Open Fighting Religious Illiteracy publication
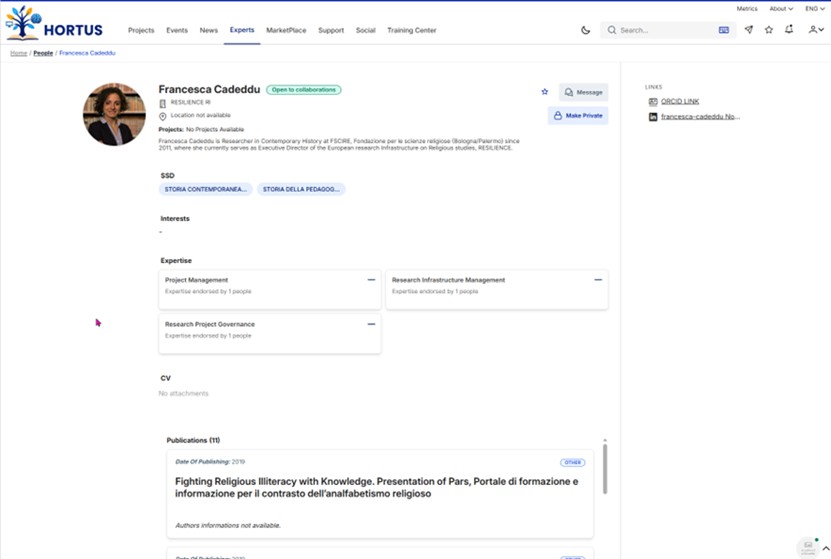 click(377, 487)
